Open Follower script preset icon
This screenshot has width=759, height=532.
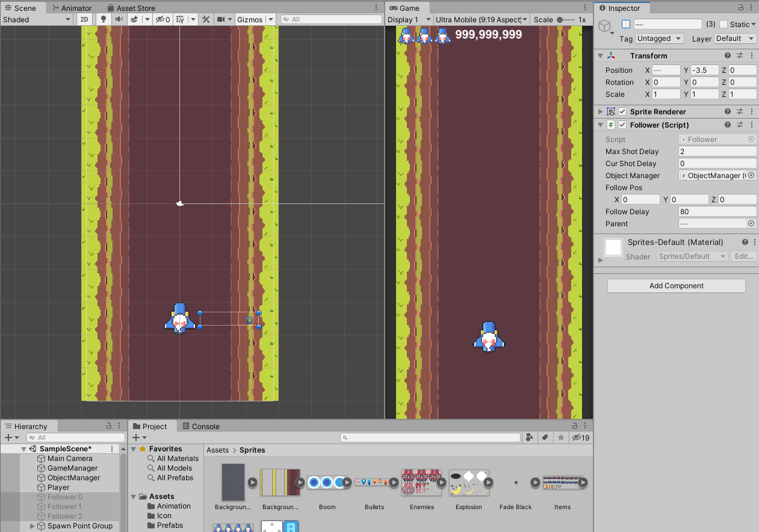740,125
